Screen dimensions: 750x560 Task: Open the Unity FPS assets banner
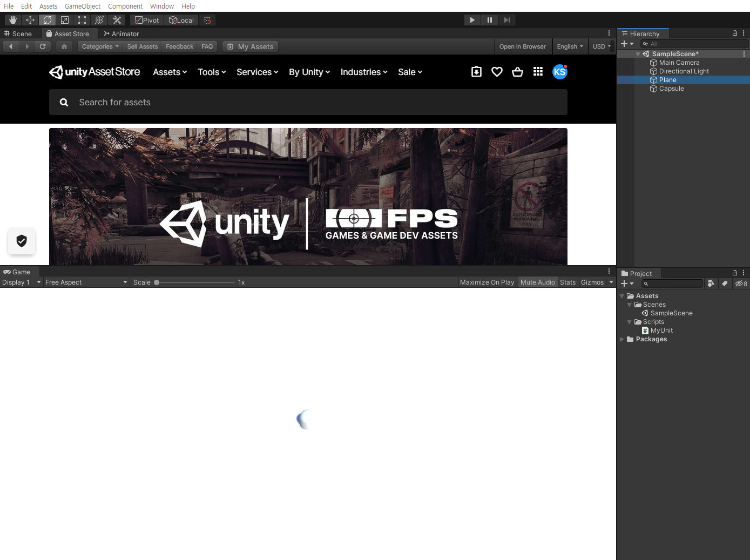[x=308, y=197]
